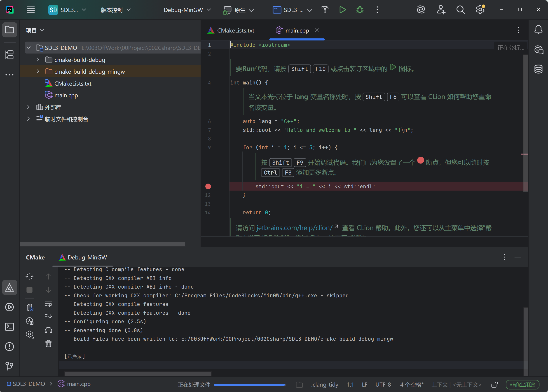Open the 版本控制 menu
The width and height of the screenshot is (548, 392).
tap(115, 10)
